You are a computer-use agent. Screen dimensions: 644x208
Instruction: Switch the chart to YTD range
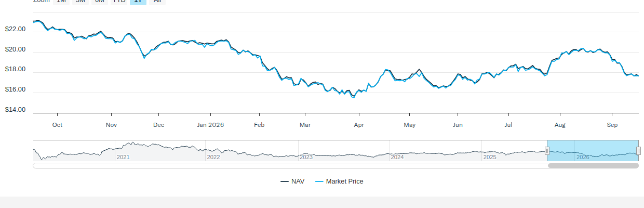[119, 2]
